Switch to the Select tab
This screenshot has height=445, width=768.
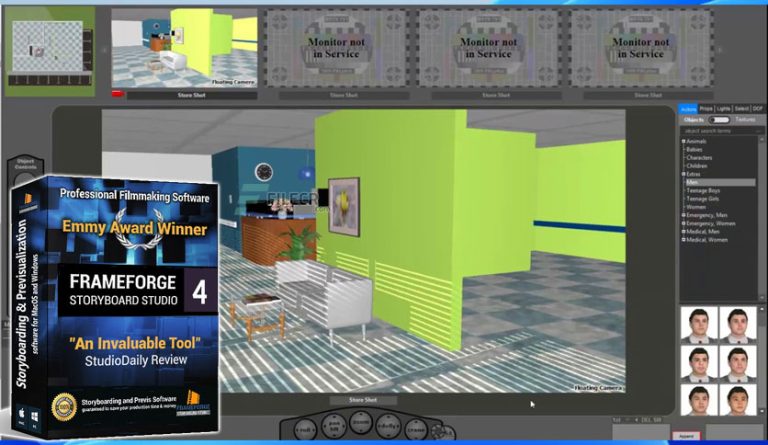[742, 109]
